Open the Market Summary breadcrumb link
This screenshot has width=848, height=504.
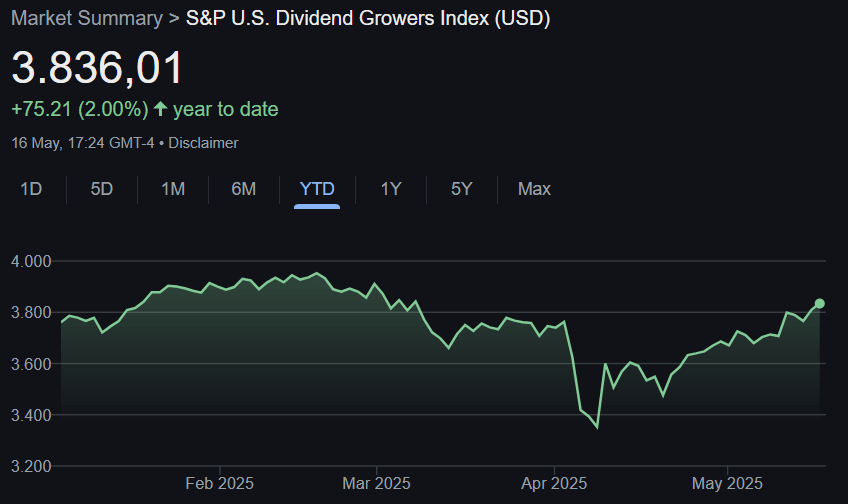(87, 18)
